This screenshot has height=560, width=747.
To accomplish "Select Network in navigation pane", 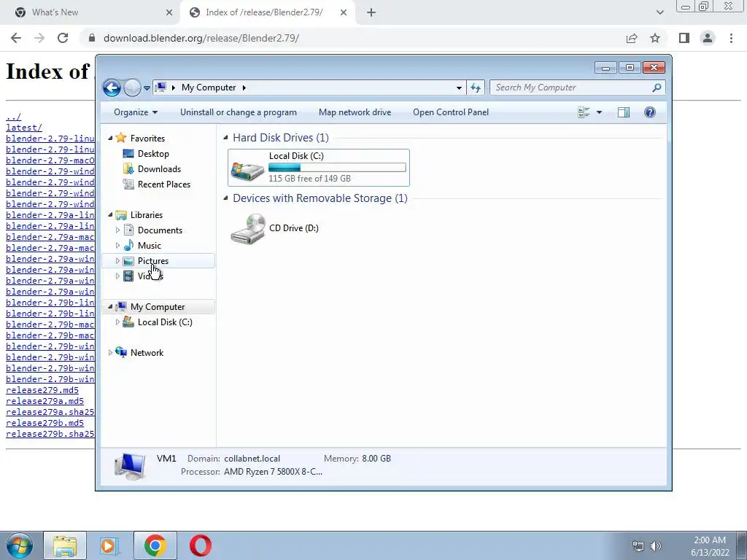I will point(147,353).
